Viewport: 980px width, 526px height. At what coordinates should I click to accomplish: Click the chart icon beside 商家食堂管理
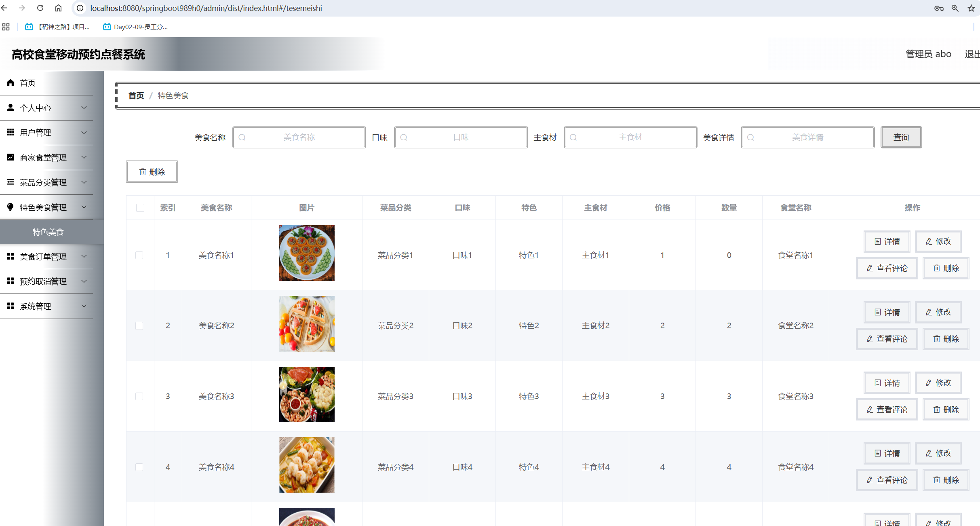point(11,157)
